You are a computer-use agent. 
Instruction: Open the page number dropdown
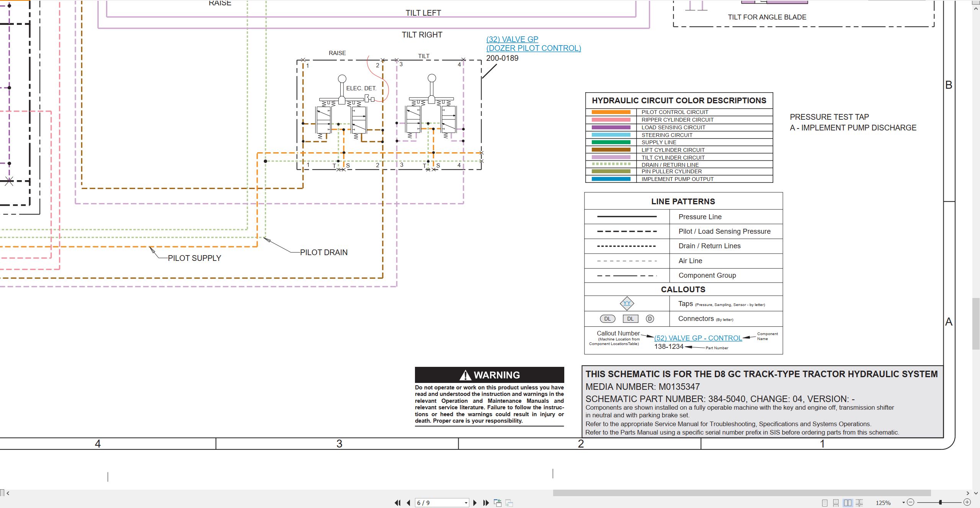coord(466,503)
